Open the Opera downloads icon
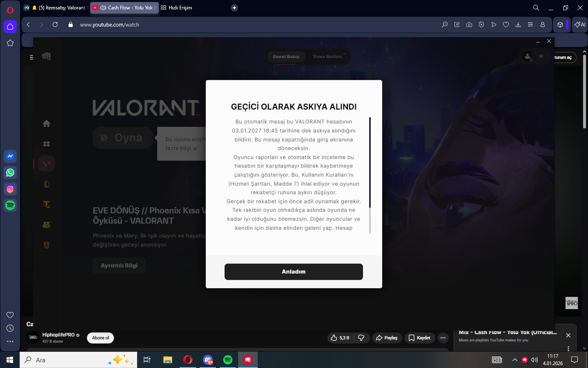This screenshot has width=588, height=368. (x=518, y=25)
